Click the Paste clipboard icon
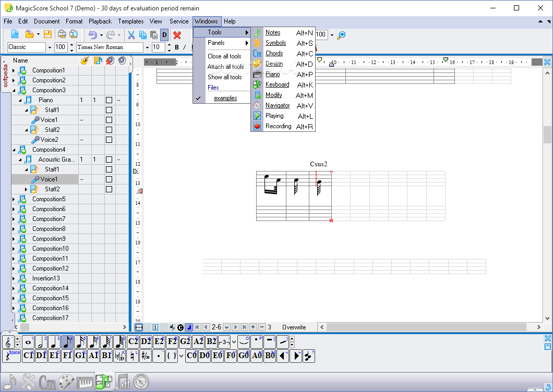553x392 pixels. (154, 34)
